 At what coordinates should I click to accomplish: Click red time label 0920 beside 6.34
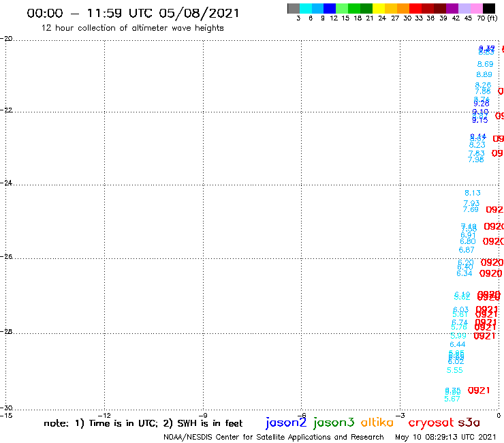point(490,273)
